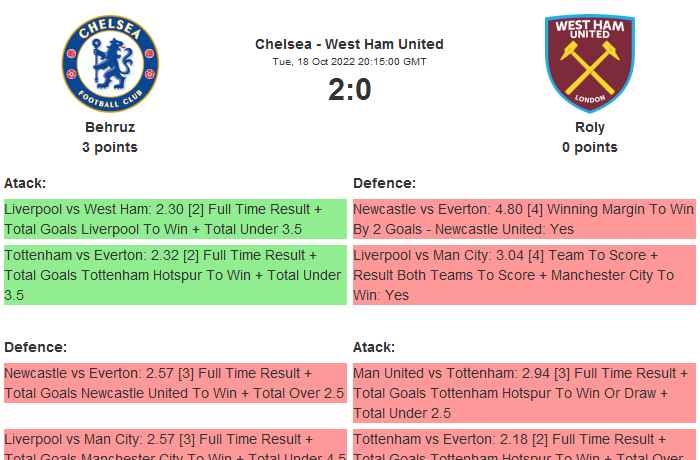Click the lower-right Atack heading

pos(374,347)
